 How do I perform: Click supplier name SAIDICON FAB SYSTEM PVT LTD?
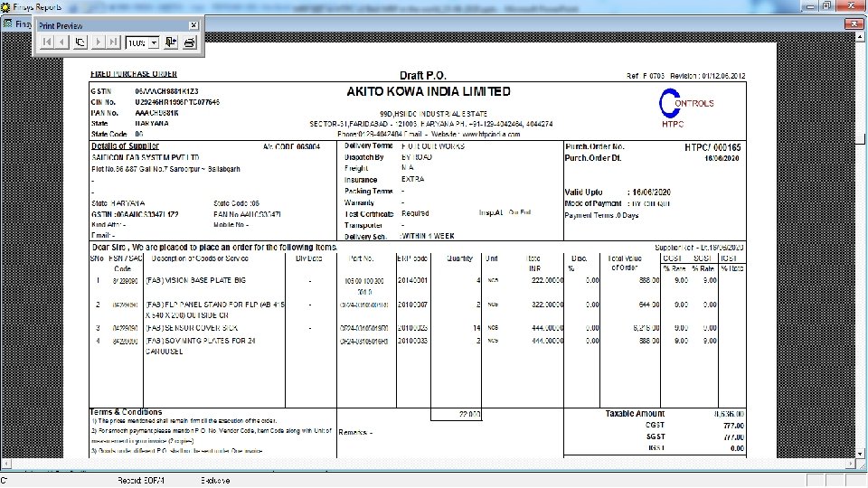(x=145, y=157)
